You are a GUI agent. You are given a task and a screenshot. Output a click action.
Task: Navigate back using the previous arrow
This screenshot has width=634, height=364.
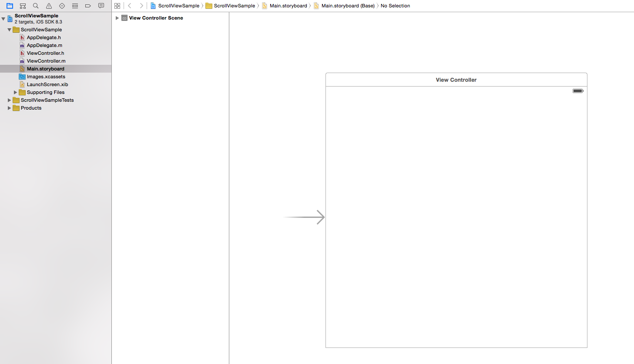[x=129, y=6]
